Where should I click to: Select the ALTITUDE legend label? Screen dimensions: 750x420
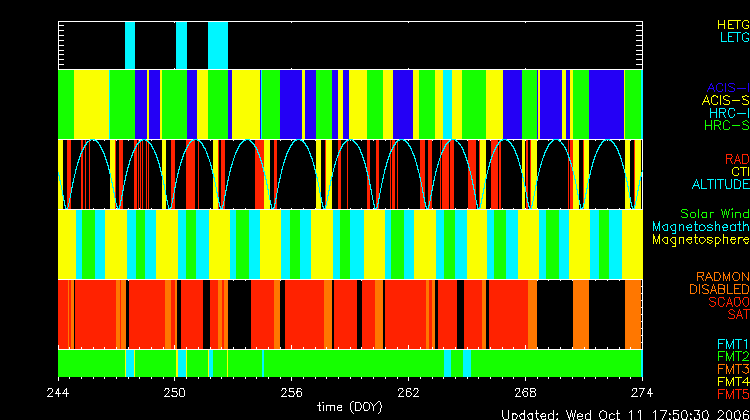[720, 185]
